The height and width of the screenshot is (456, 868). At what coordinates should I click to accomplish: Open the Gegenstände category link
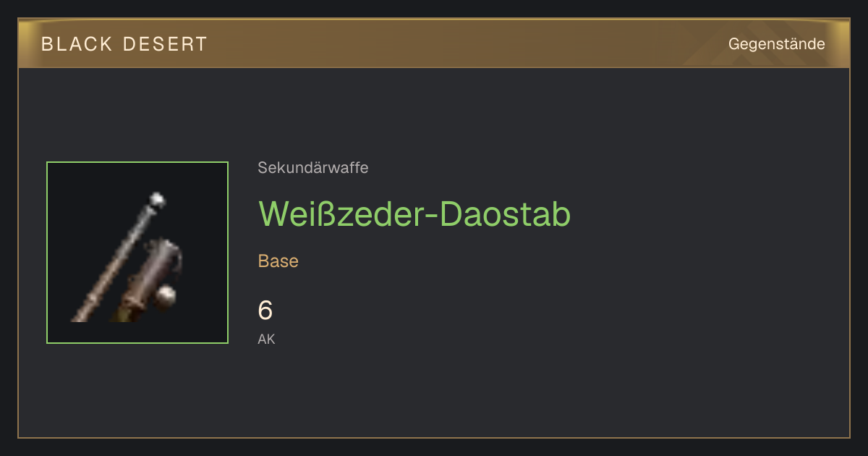[x=776, y=44]
